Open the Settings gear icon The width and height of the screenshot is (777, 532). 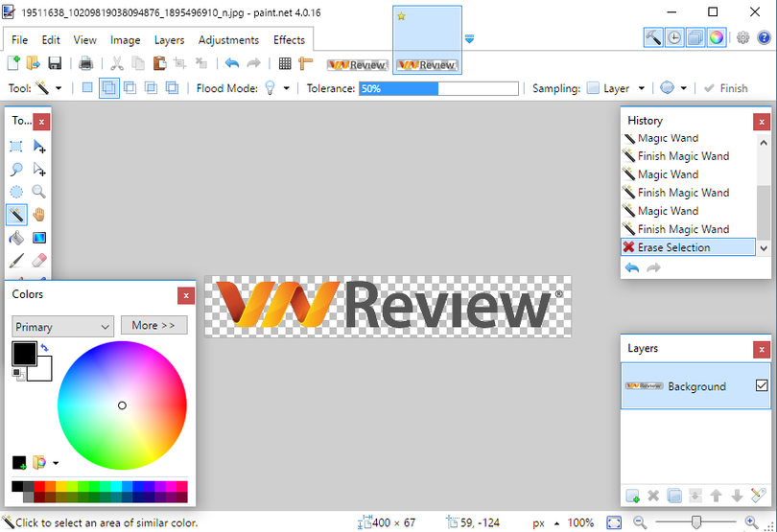(x=742, y=38)
